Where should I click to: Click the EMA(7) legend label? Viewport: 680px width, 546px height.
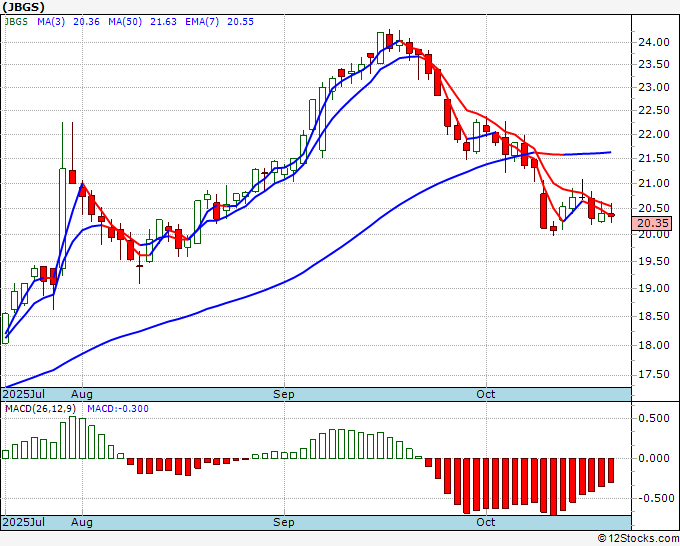click(x=202, y=22)
